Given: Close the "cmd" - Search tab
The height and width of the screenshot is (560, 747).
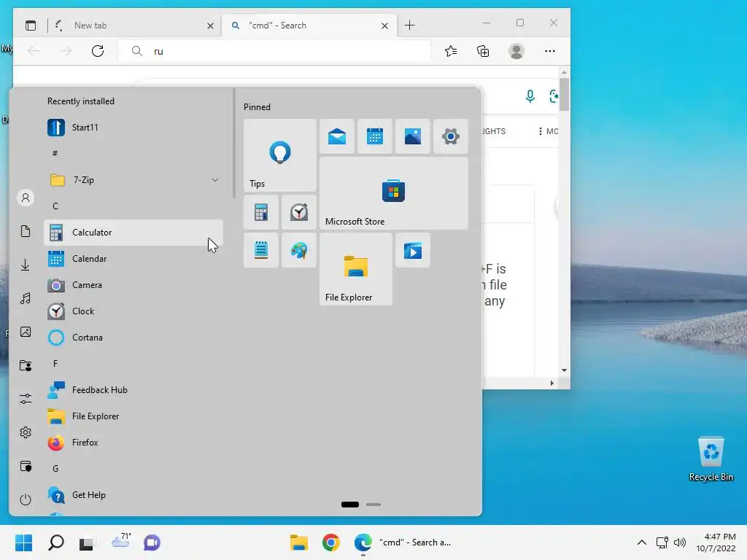Looking at the screenshot, I should pyautogui.click(x=385, y=26).
